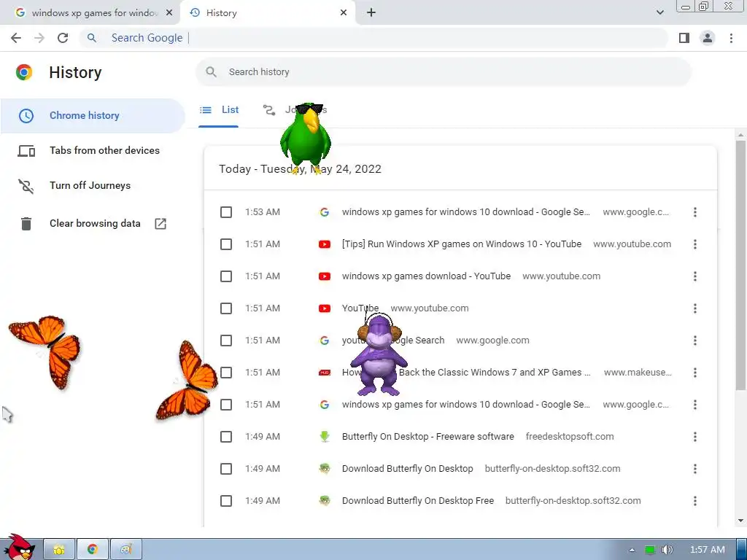Select Chrome history in sidebar
Image resolution: width=747 pixels, height=560 pixels.
93,116
